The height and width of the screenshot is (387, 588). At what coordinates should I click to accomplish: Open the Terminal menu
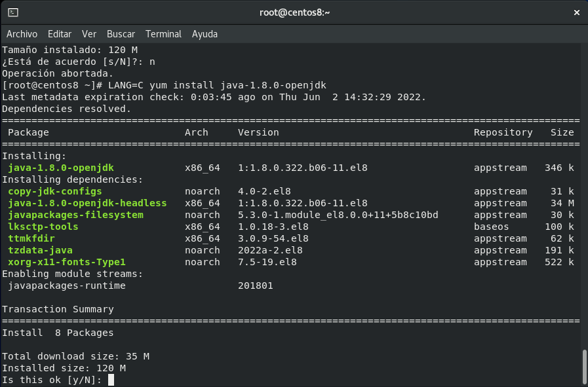click(163, 34)
